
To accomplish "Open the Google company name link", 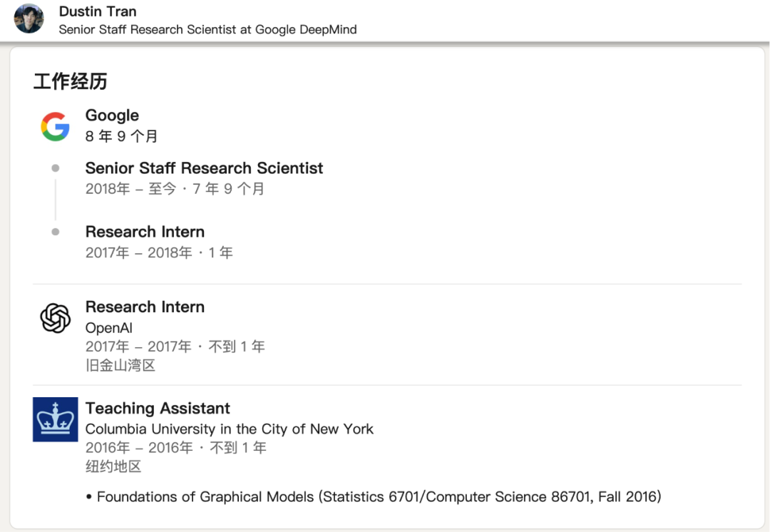I will pyautogui.click(x=112, y=116).
